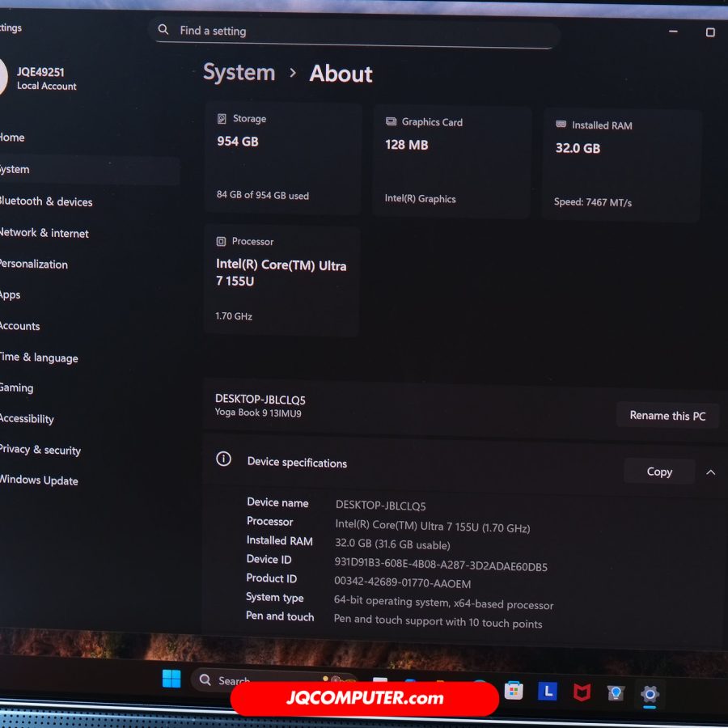Click the Yoga Book 9 13IMU9 model text
This screenshot has width=728, height=728.
[258, 413]
